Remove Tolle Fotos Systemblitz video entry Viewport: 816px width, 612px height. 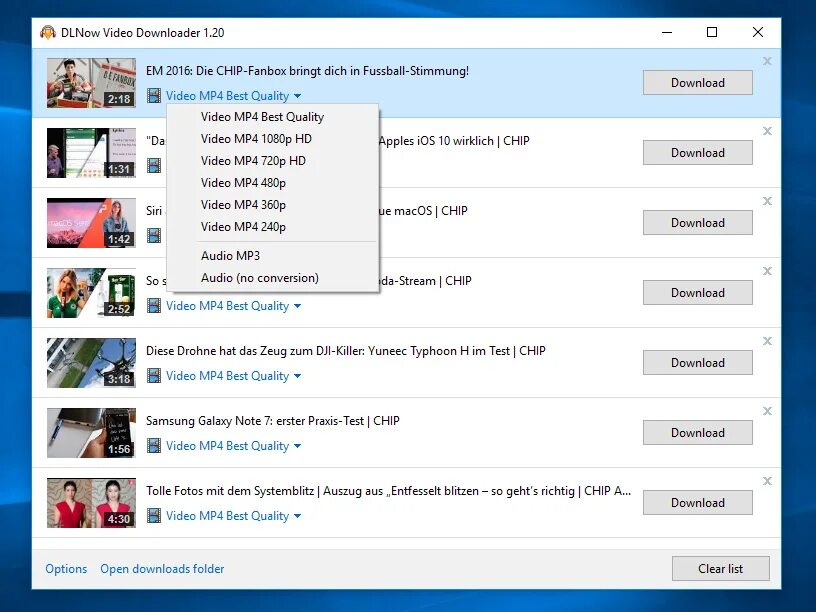767,481
